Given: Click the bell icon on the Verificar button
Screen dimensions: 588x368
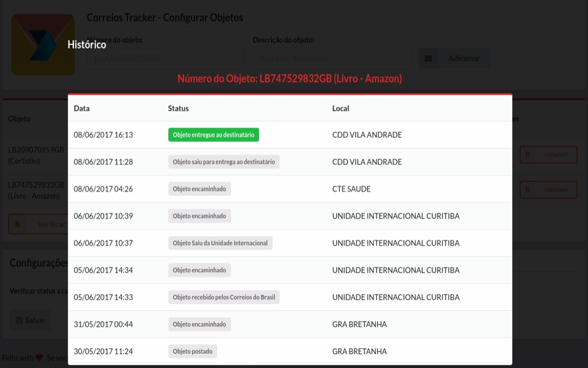Looking at the screenshot, I should (x=18, y=224).
